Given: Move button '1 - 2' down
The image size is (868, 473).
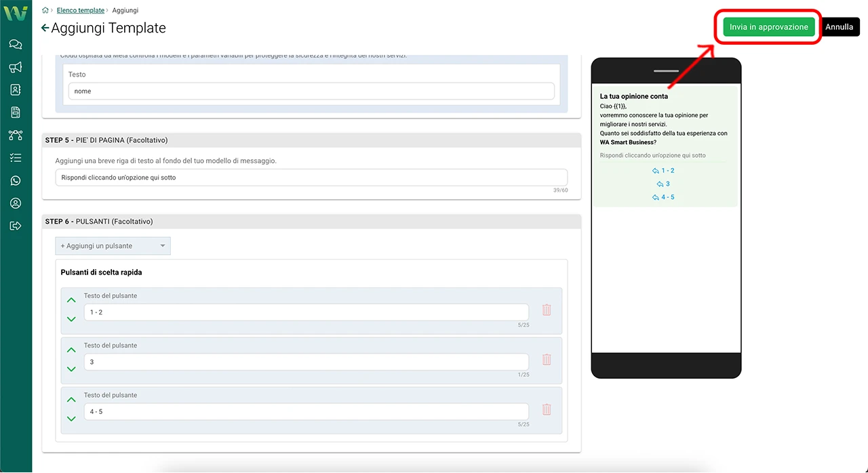Looking at the screenshot, I should pos(71,319).
